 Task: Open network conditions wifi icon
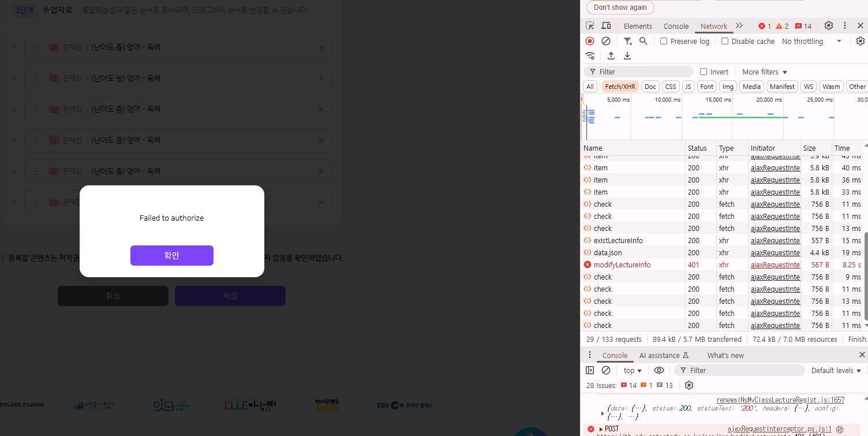pyautogui.click(x=590, y=56)
